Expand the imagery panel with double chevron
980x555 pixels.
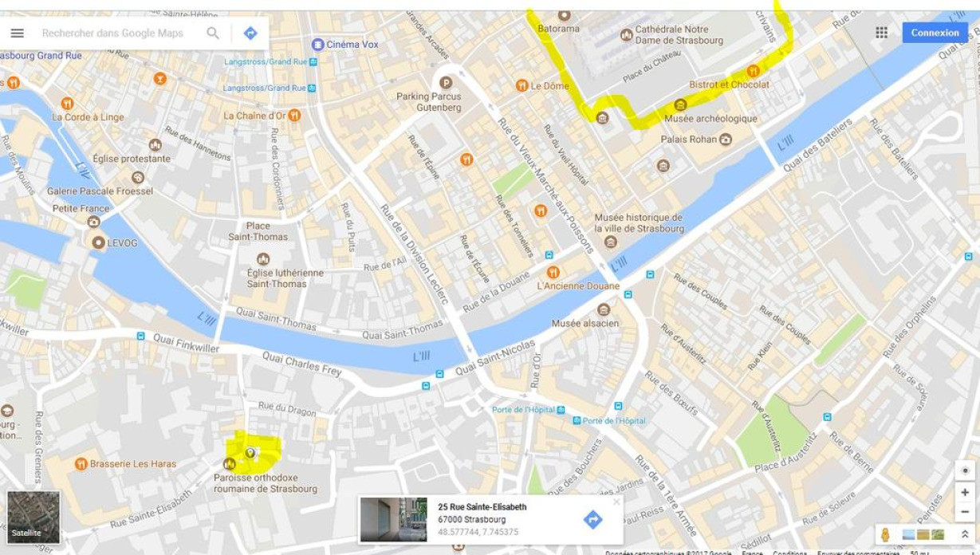coord(964,534)
